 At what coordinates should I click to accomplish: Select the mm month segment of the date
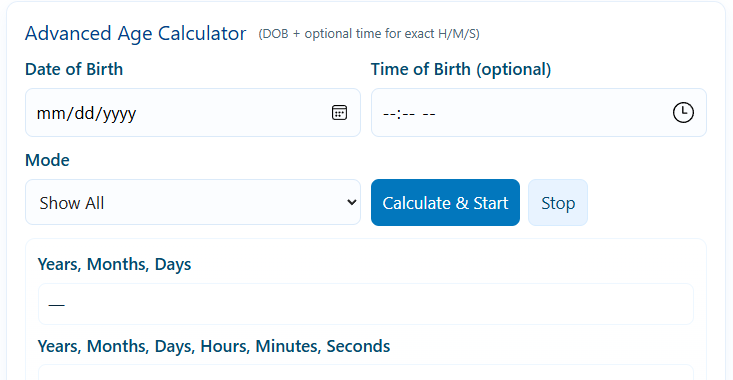point(51,113)
